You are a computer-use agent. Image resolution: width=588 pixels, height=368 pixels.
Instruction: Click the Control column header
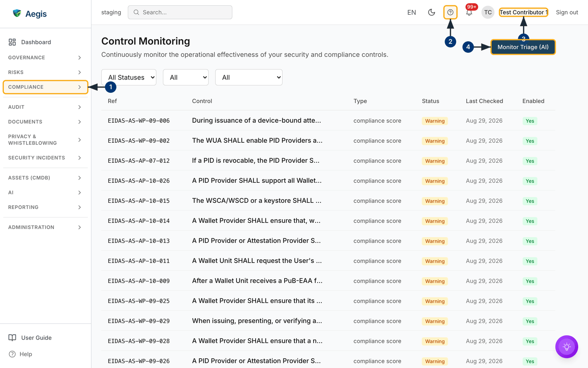tap(202, 101)
